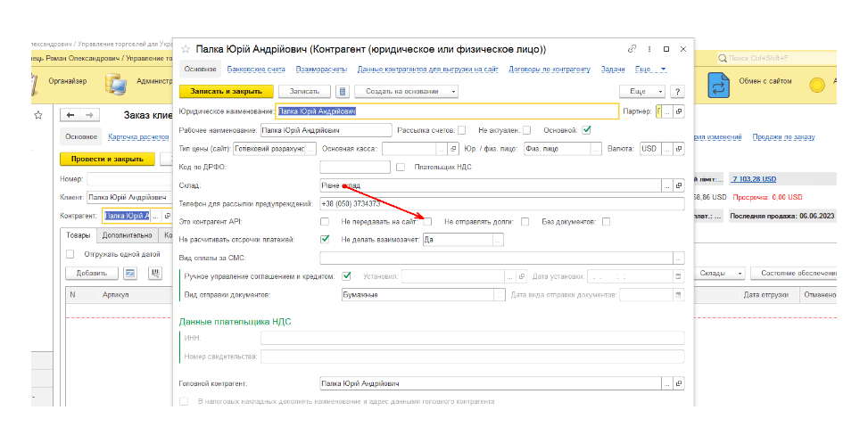Viewport: 868px width, 435px height.
Task: Open the Вид отправки документов selection list
Action: 500,294
